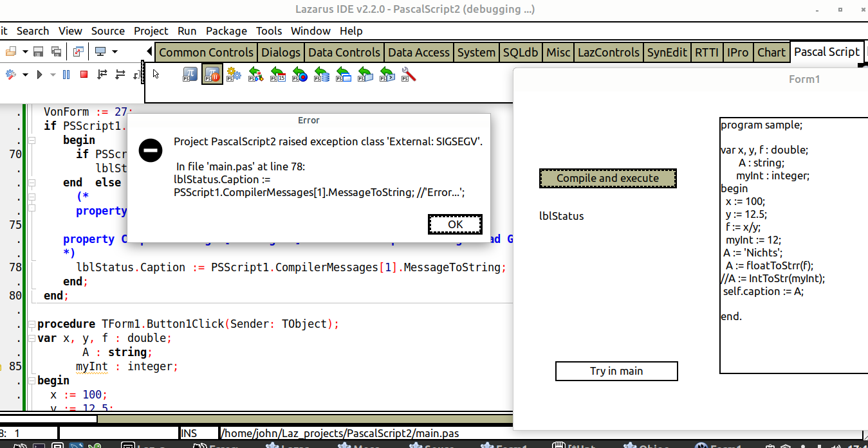
Task: Select the PS red wrench component
Action: point(409,75)
